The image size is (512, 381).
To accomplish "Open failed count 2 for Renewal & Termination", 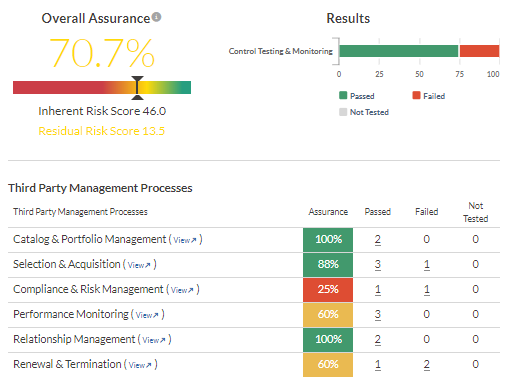I will point(426,364).
